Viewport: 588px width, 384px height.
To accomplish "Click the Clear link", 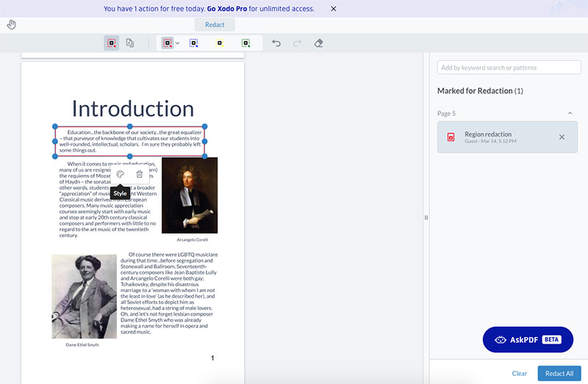I will (519, 373).
